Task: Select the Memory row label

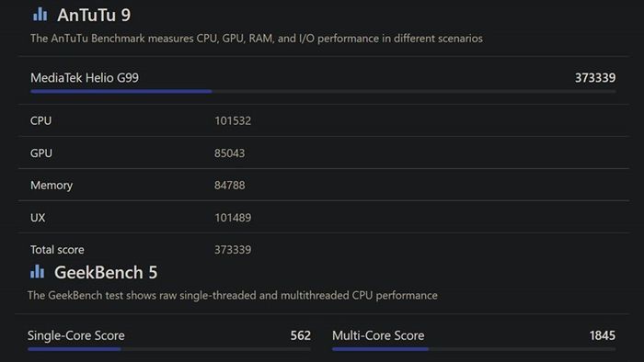Action: 52,186
